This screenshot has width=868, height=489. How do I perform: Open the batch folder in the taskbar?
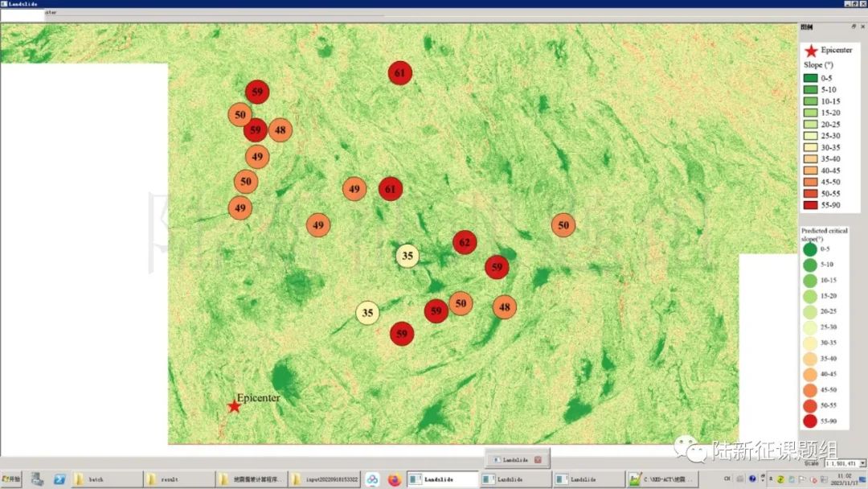pyautogui.click(x=106, y=479)
